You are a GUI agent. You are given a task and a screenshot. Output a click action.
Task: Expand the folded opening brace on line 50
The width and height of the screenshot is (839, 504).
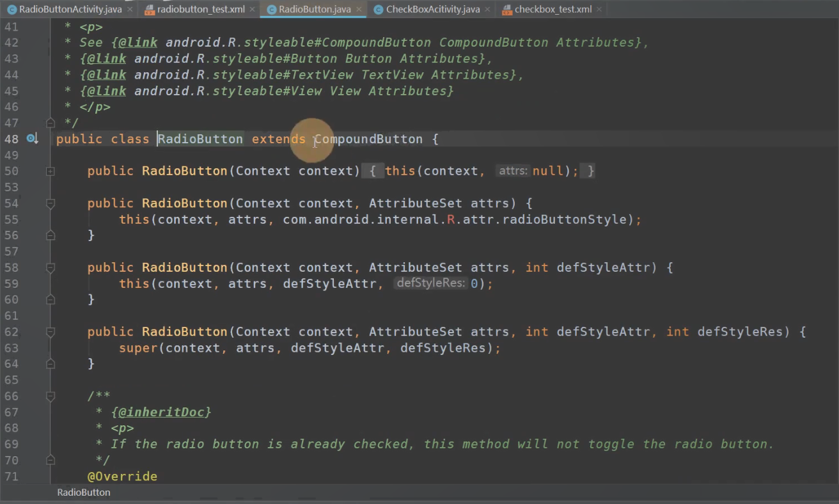click(373, 171)
